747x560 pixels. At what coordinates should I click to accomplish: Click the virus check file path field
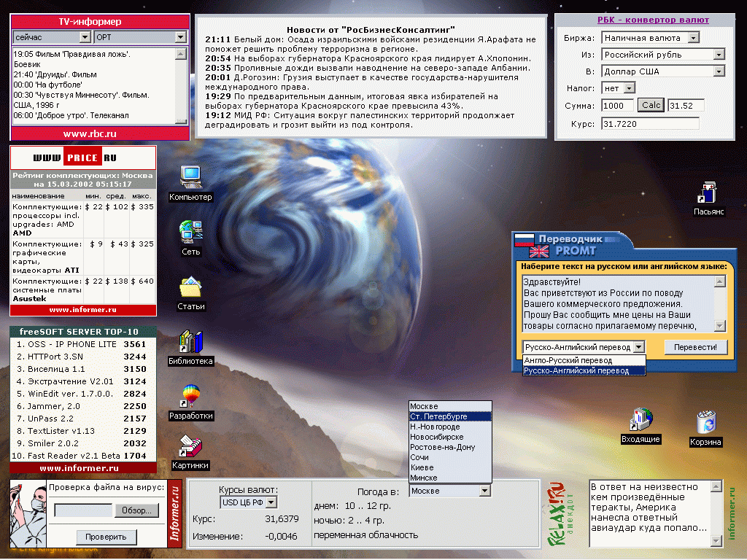point(83,510)
